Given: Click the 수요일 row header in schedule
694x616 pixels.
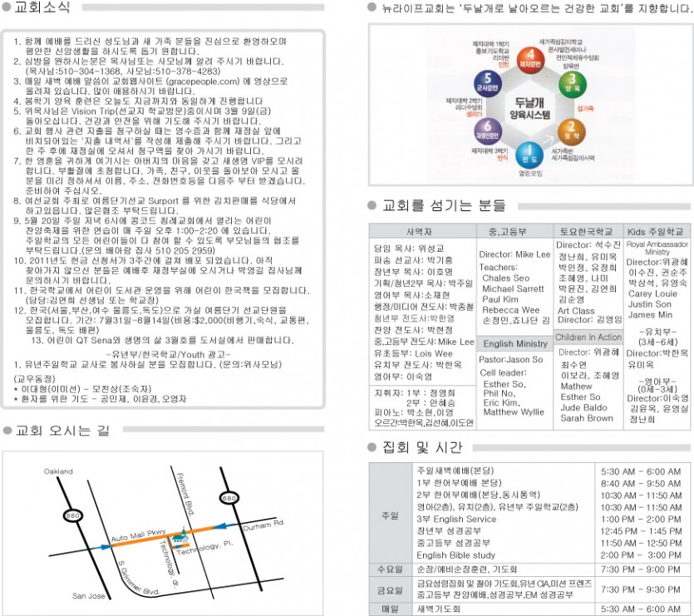Looking at the screenshot, I should tap(390, 569).
